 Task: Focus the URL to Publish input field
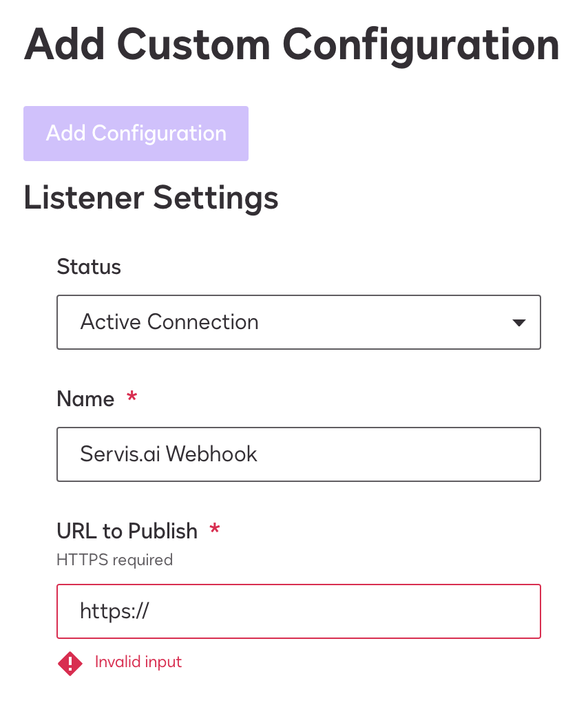(x=299, y=611)
